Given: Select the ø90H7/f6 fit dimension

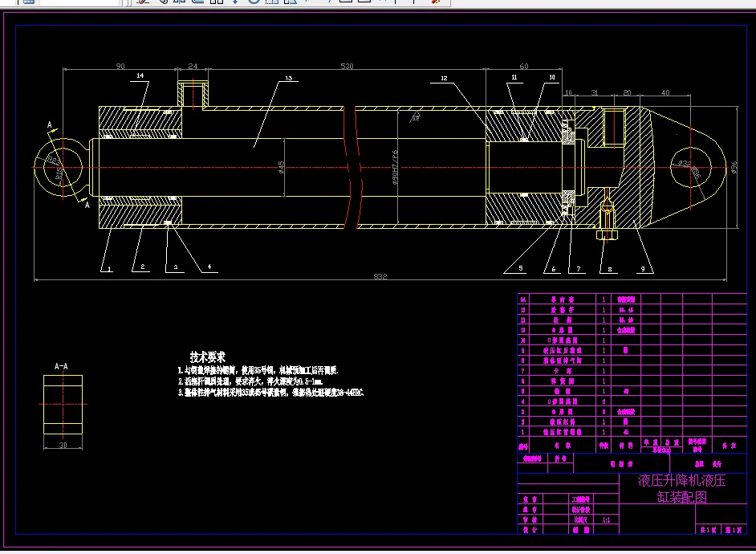Looking at the screenshot, I should pos(395,167).
